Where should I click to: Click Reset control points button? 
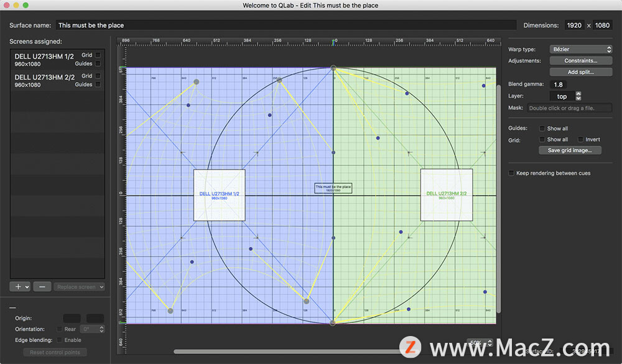[x=55, y=352]
